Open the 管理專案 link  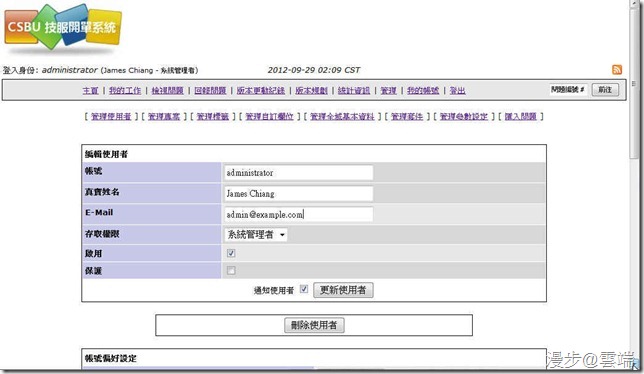(164, 117)
